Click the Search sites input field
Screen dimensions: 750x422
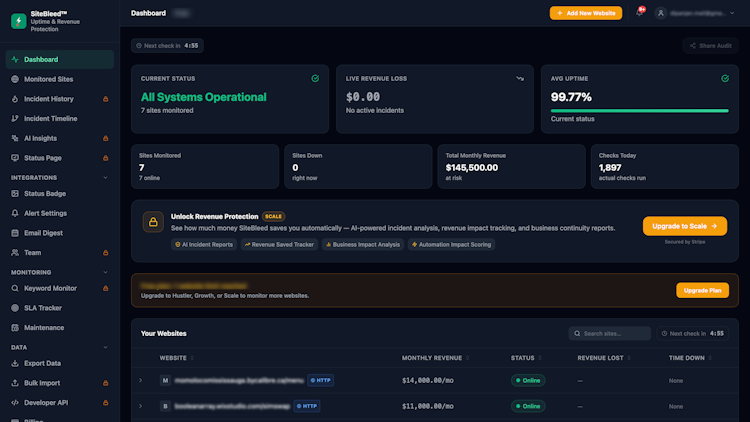coord(609,333)
